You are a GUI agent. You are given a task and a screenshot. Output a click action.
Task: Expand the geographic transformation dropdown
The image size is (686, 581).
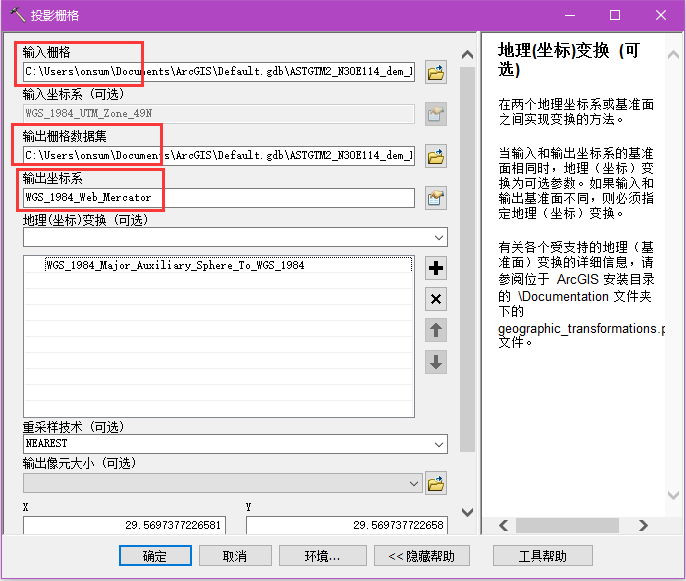coord(439,238)
